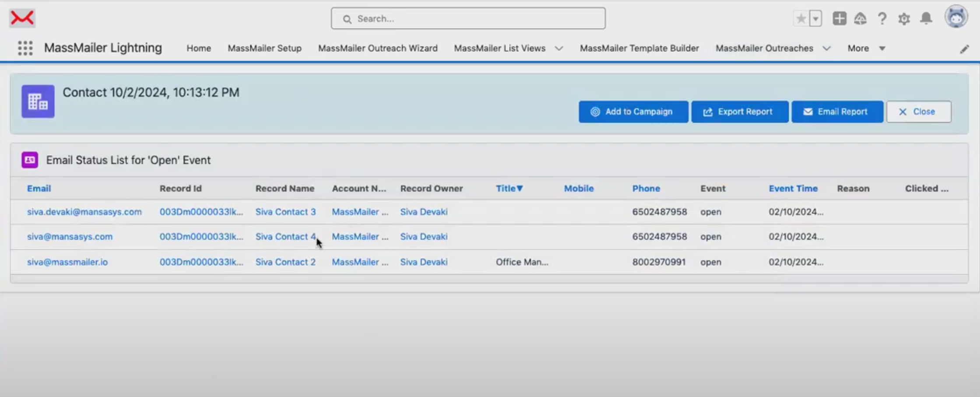
Task: Open the Siva Contact 4 record
Action: tap(285, 237)
